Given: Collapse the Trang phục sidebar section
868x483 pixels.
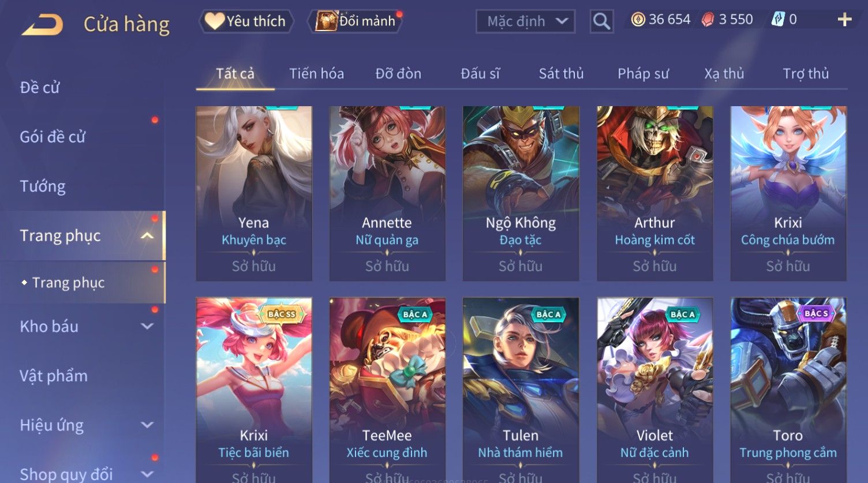Looking at the screenshot, I should (x=147, y=235).
